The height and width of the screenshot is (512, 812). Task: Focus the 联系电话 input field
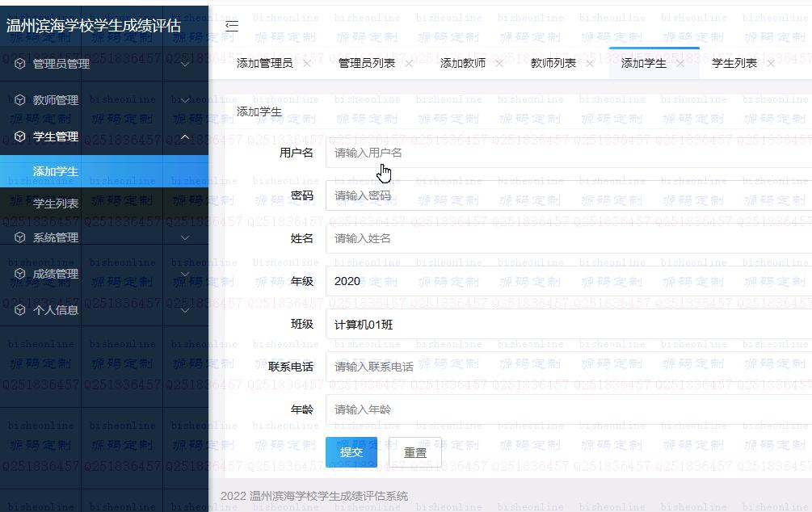click(x=569, y=367)
